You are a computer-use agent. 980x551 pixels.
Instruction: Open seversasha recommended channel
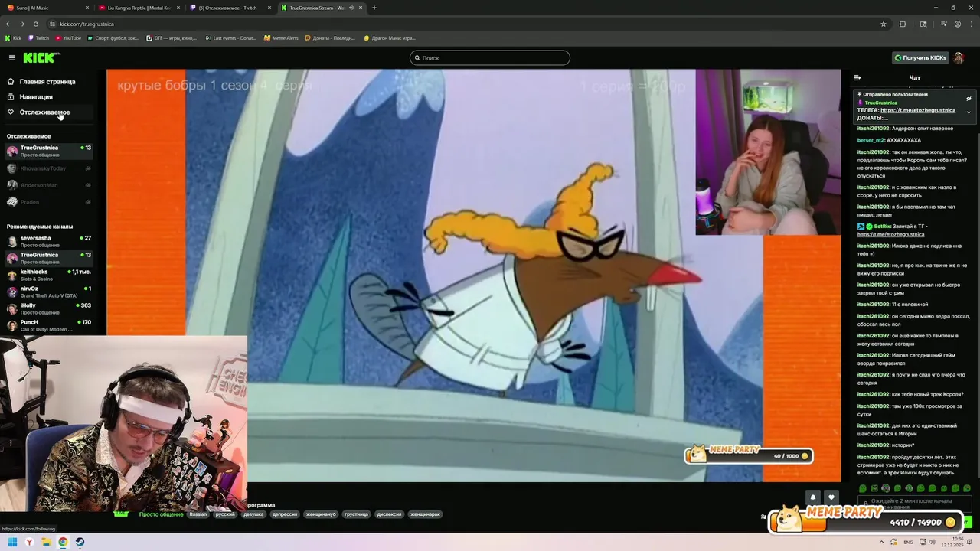coord(49,241)
